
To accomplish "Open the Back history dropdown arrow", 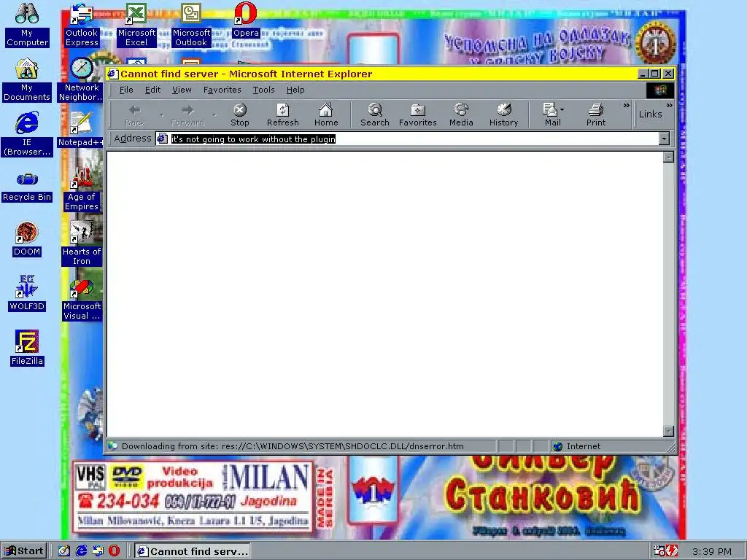I will point(162,114).
